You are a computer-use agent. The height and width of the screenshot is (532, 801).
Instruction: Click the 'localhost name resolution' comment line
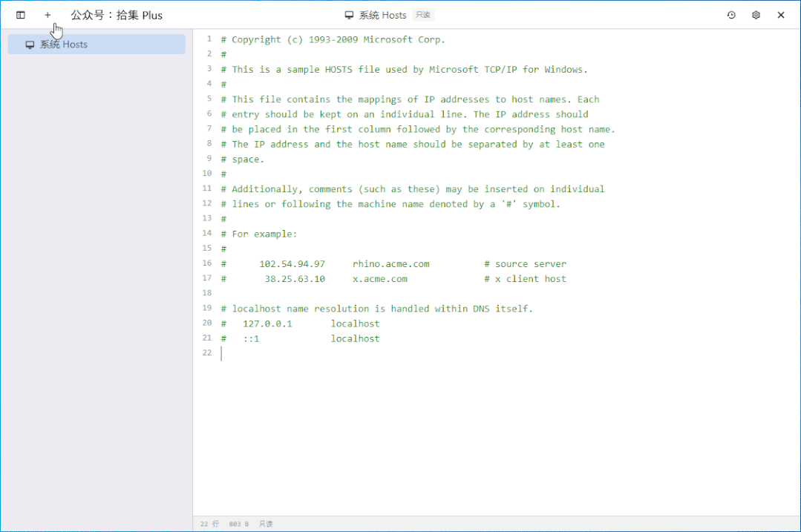click(x=377, y=309)
